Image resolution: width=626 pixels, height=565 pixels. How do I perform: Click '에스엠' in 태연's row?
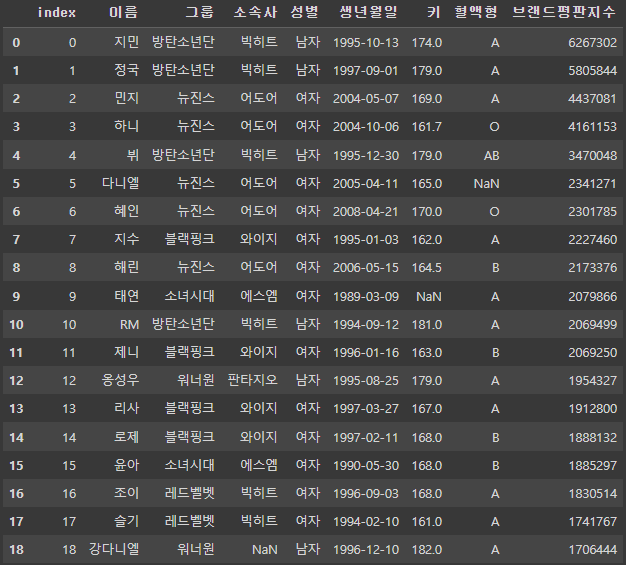pos(259,296)
